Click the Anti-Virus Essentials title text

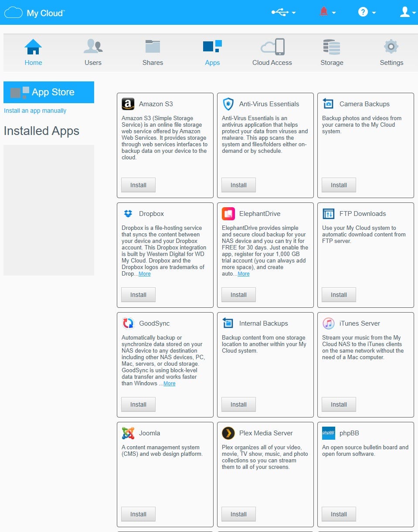pos(269,104)
